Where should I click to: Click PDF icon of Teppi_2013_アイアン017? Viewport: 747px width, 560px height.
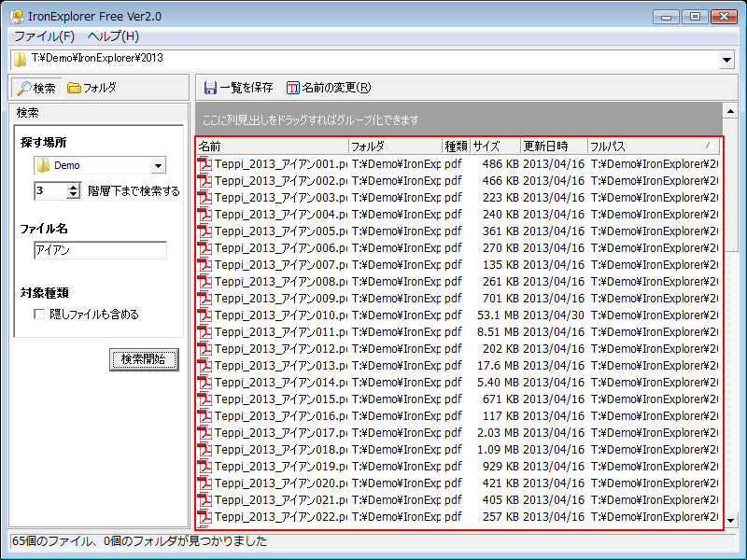tap(204, 432)
